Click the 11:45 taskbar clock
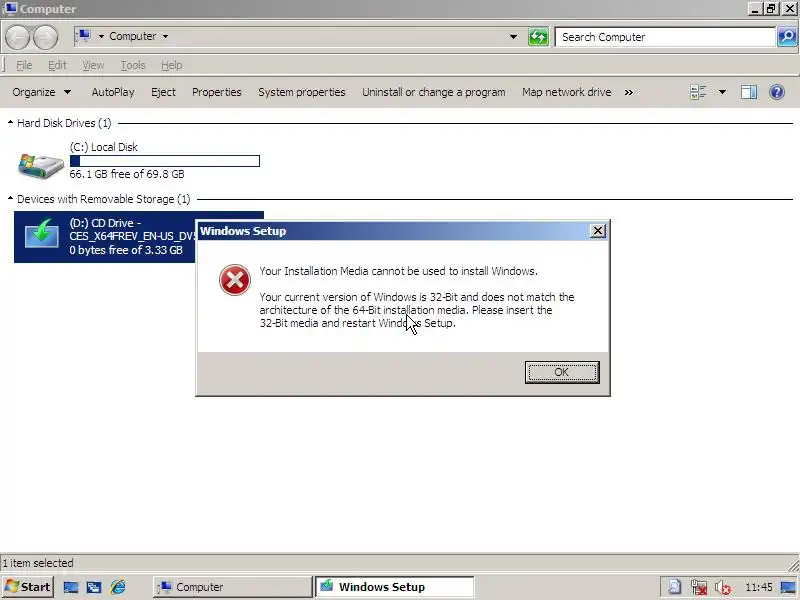The width and height of the screenshot is (800, 600). [x=759, y=587]
